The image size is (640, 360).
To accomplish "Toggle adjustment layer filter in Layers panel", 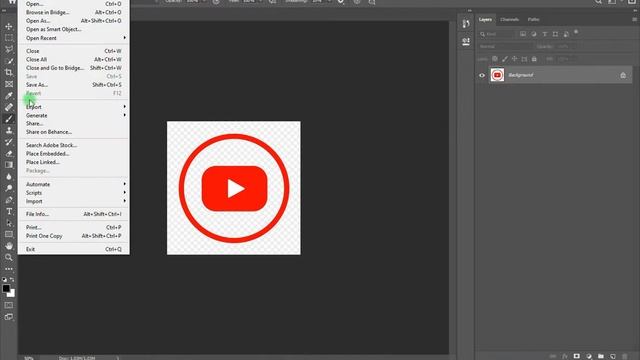I will pyautogui.click(x=534, y=34).
